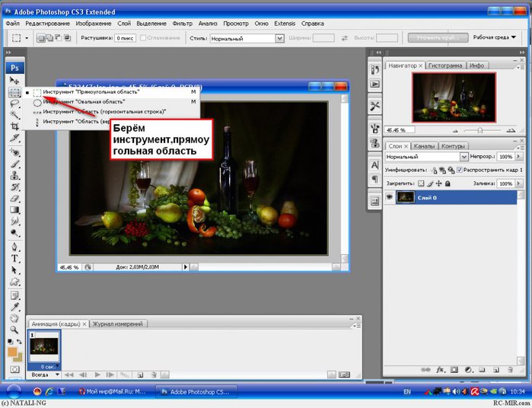Open the Actions panel icon in dock
Screen dimensions: 532x408
[x=374, y=84]
